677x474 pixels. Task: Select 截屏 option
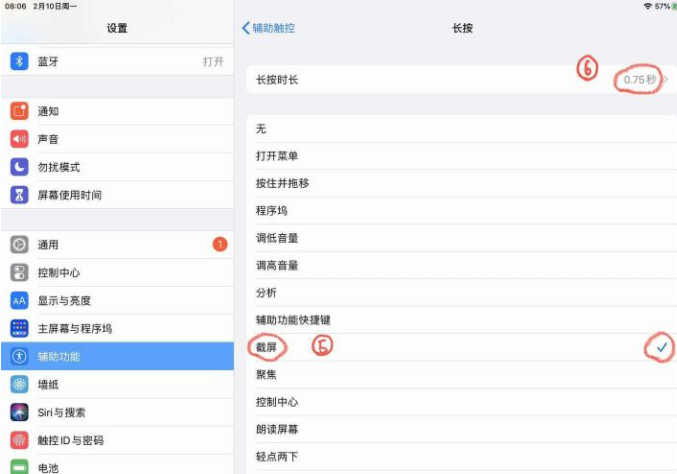[x=461, y=347]
